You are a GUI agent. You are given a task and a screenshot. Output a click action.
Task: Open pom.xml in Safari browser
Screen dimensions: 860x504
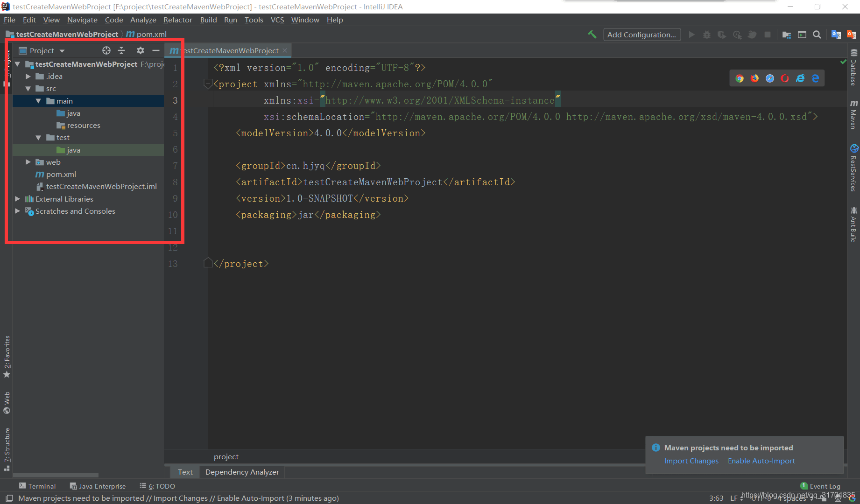pyautogui.click(x=770, y=78)
